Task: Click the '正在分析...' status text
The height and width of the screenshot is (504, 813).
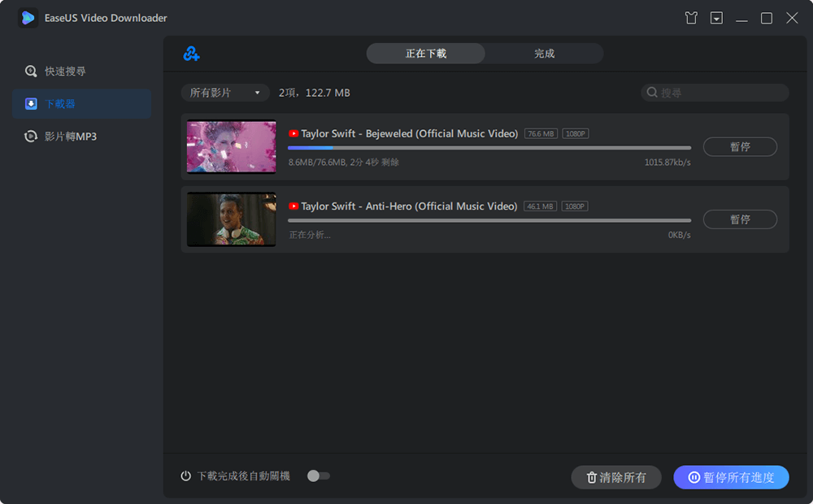Action: click(x=310, y=235)
